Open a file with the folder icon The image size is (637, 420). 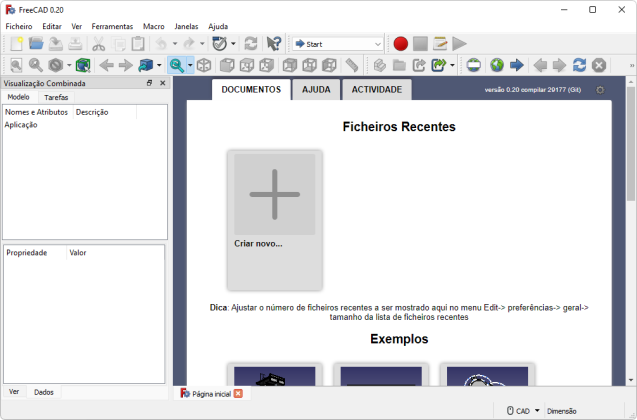click(x=36, y=44)
